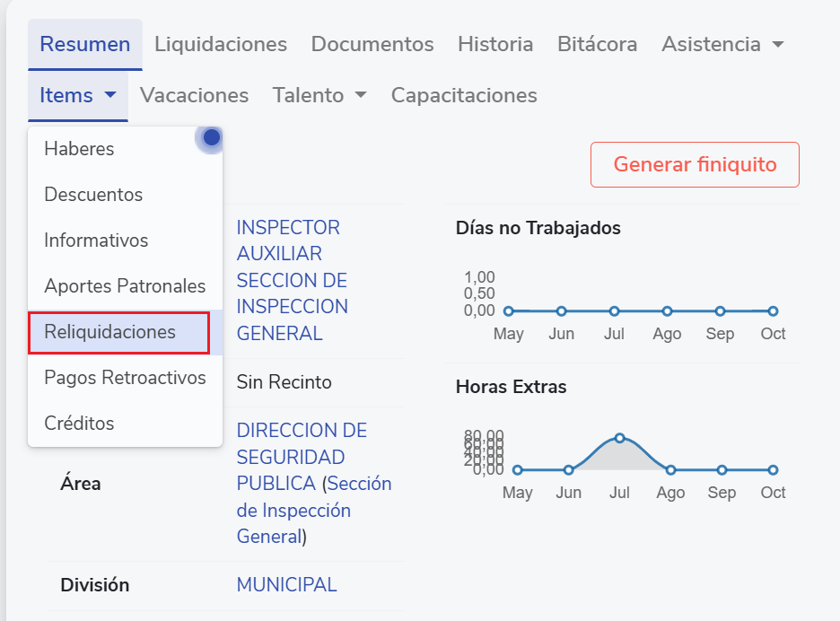Collapse the Items dropdown menu
The height and width of the screenshot is (621, 840).
(78, 95)
